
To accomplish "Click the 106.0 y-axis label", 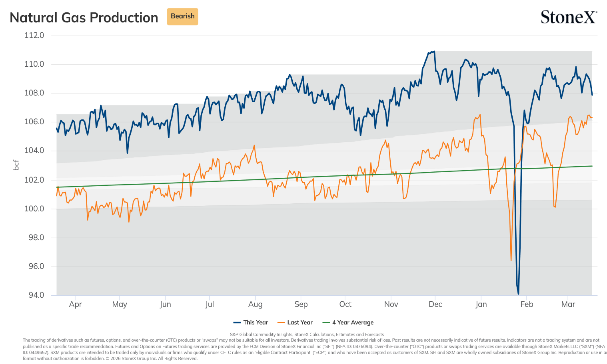I will 34,122.
